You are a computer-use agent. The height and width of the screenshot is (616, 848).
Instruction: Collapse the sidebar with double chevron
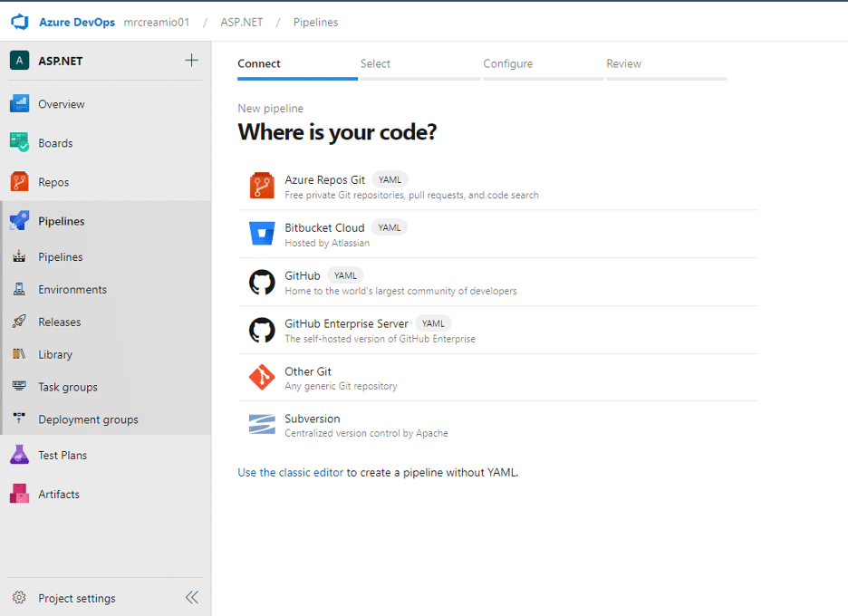[x=192, y=598]
